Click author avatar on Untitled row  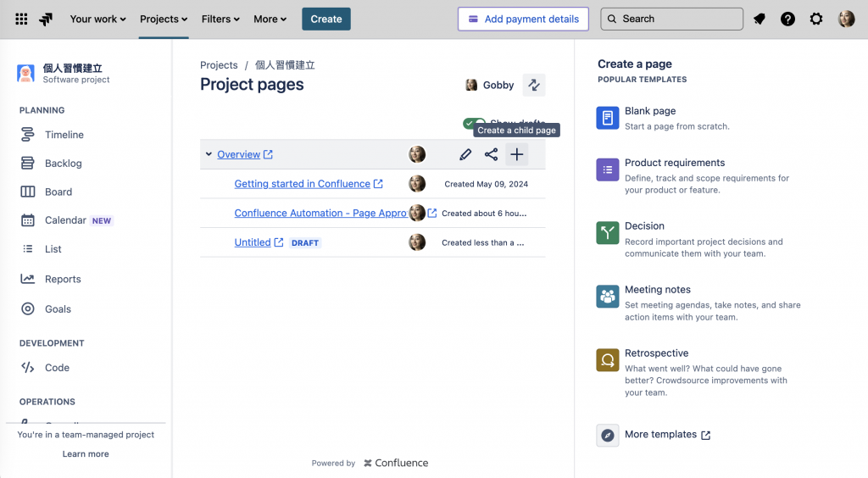point(417,242)
